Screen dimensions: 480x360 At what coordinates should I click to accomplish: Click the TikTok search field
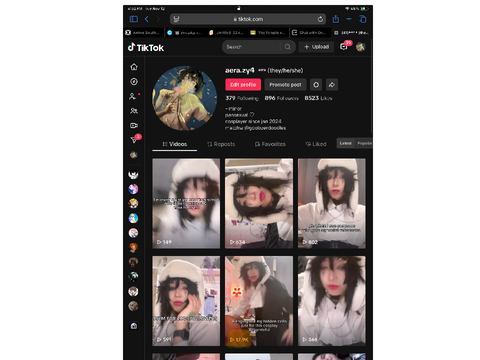[x=253, y=47]
